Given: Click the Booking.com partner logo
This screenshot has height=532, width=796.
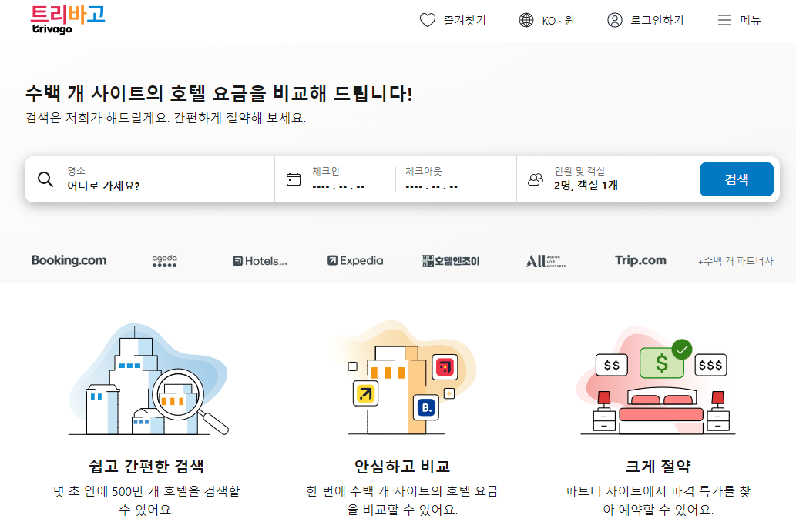Looking at the screenshot, I should (69, 261).
